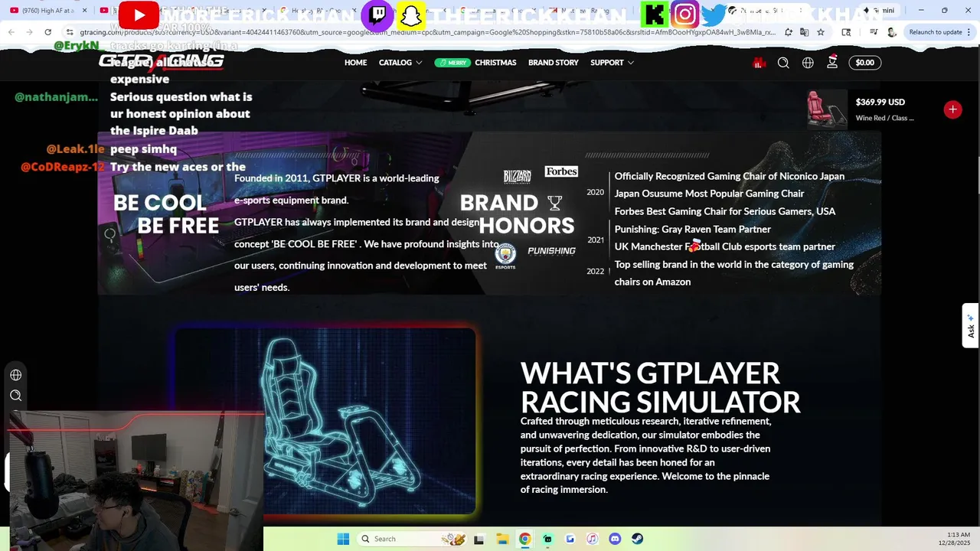This screenshot has height=551, width=980.
Task: Bookmark this page with the star icon
Action: 821,32
